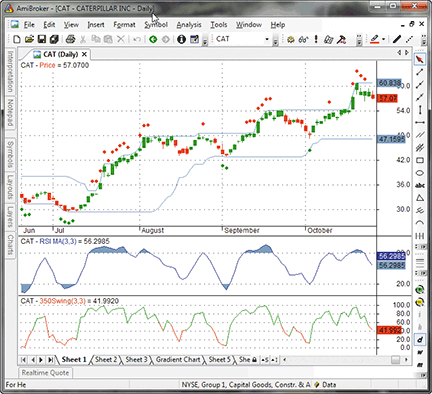The height and width of the screenshot is (394, 432).
Task: Open the Interpretation side panel
Action: [x=10, y=71]
